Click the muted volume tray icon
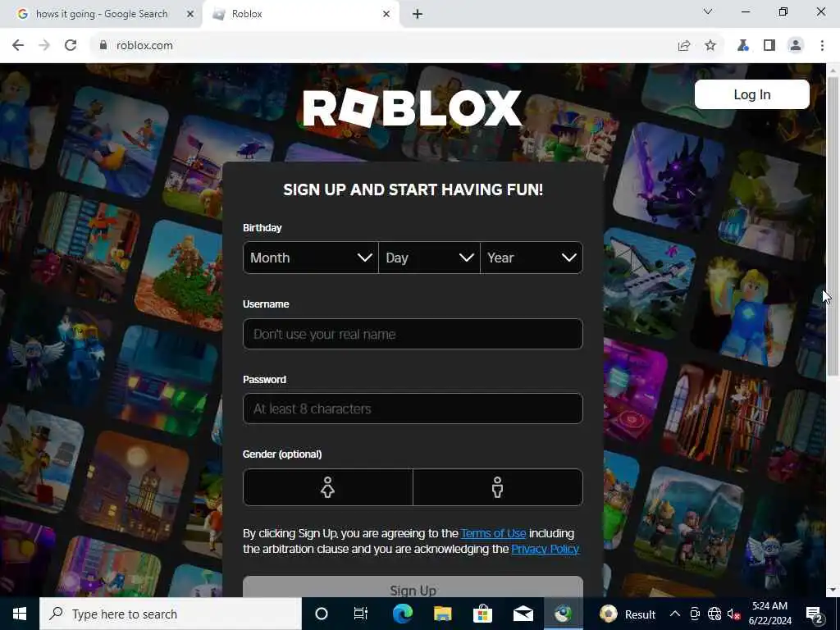Image resolution: width=840 pixels, height=630 pixels. pyautogui.click(x=734, y=614)
